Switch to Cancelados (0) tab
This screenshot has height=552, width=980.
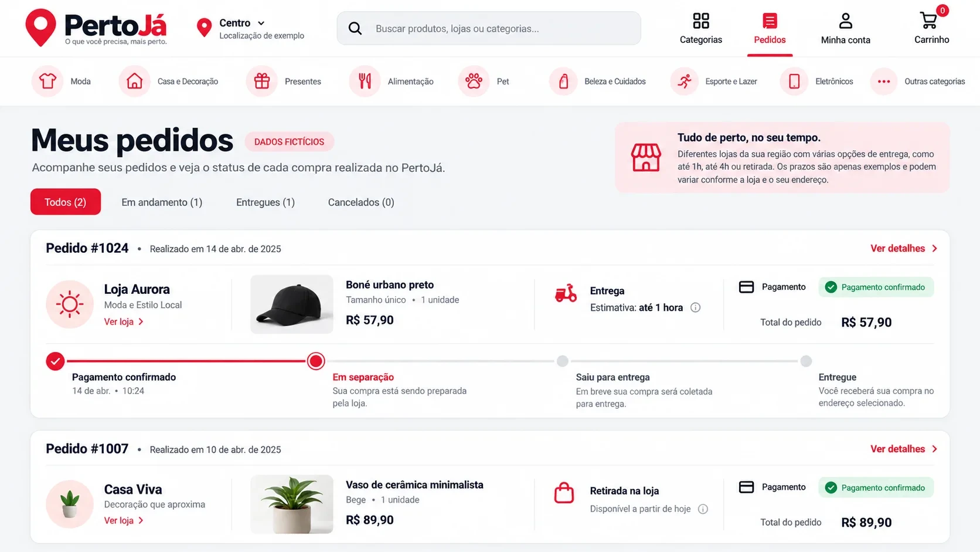click(x=361, y=202)
